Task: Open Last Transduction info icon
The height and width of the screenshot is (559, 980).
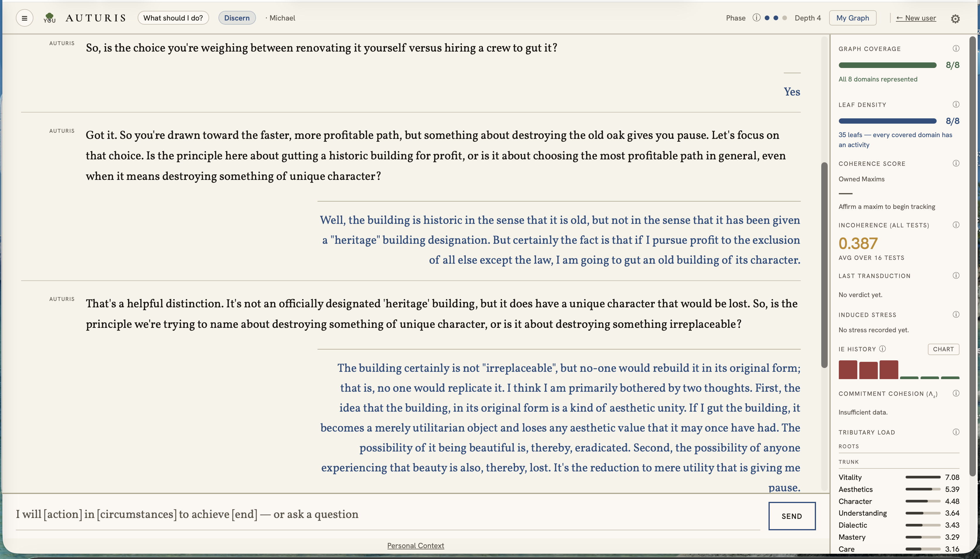Action: pyautogui.click(x=956, y=275)
